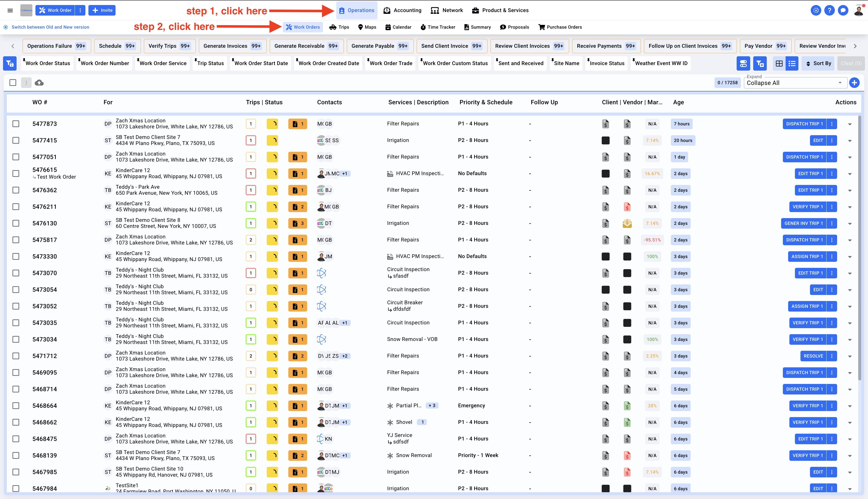This screenshot has width=868, height=499.
Task: Click the help question mark icon
Action: (829, 10)
